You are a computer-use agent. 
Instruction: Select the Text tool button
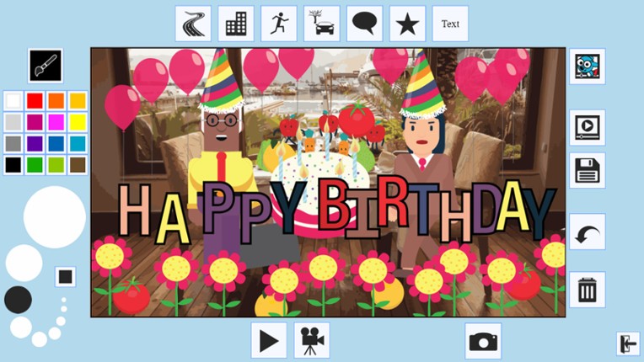click(450, 24)
